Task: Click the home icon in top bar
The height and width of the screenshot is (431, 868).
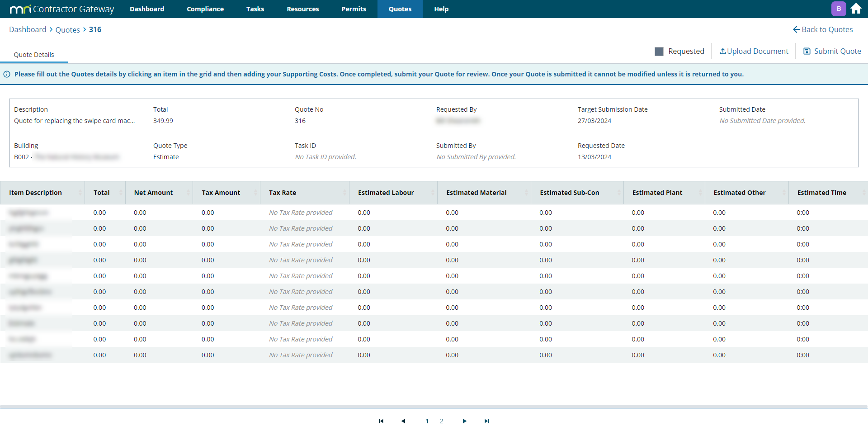Action: tap(856, 9)
